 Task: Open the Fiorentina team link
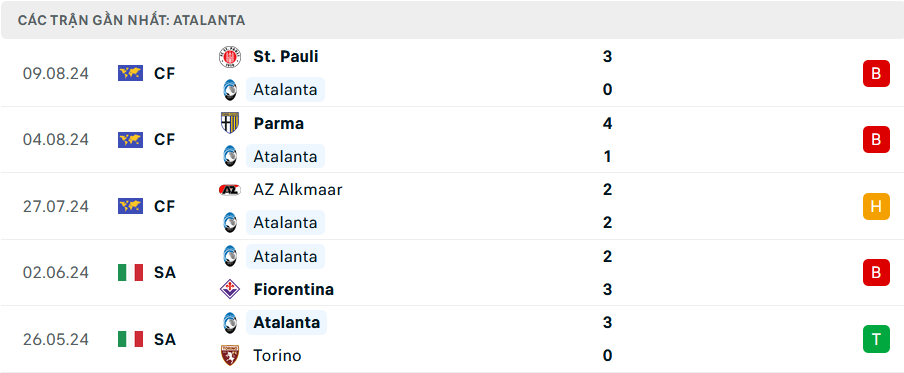293,289
